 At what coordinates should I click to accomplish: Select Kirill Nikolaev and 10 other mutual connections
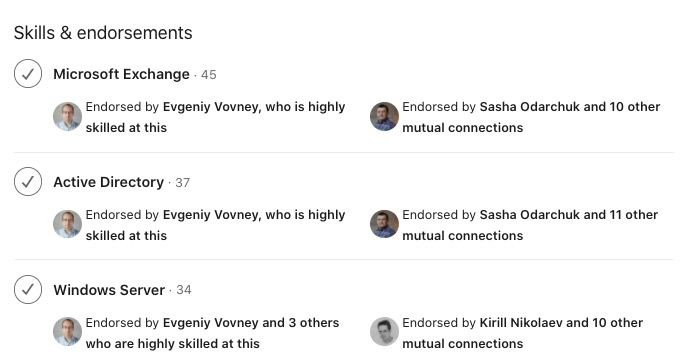tap(522, 333)
